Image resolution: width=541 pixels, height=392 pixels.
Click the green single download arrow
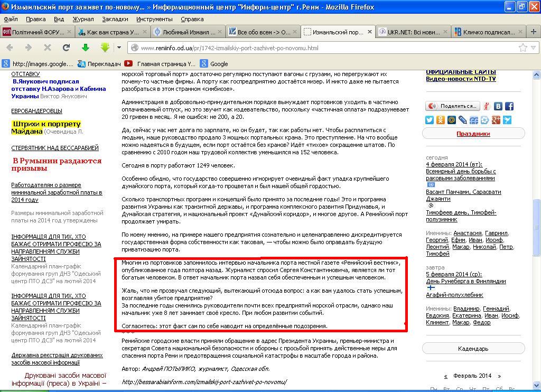click(85, 48)
